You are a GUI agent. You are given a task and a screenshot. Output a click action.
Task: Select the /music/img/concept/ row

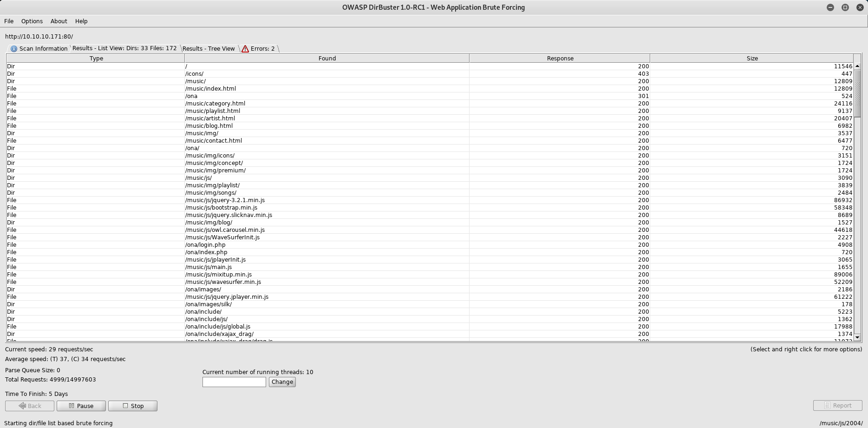click(430, 163)
